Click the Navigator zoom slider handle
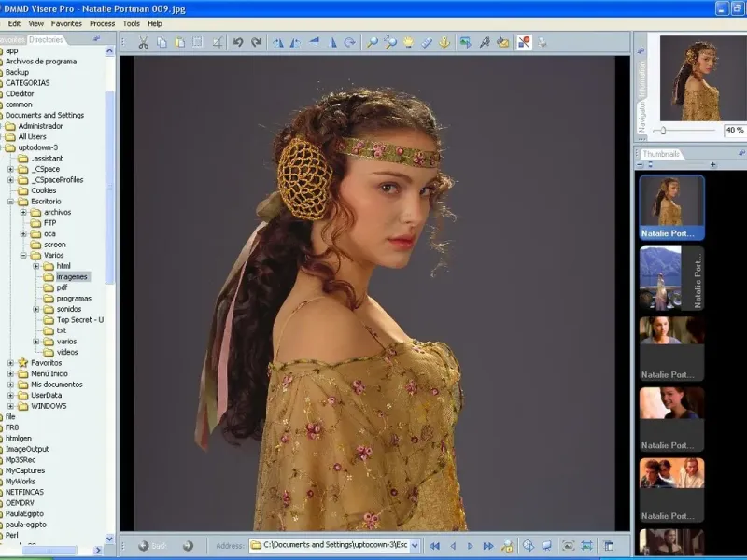 663,130
